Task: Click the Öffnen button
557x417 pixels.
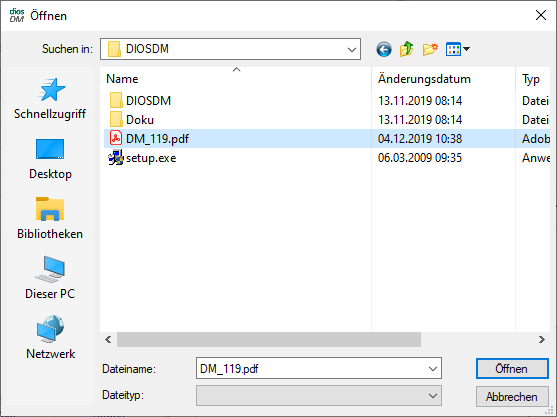Action: pyautogui.click(x=512, y=369)
